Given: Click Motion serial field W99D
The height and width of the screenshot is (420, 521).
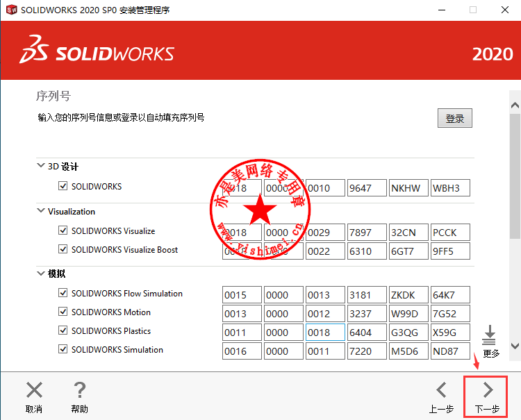Looking at the screenshot, I should click(x=408, y=313).
